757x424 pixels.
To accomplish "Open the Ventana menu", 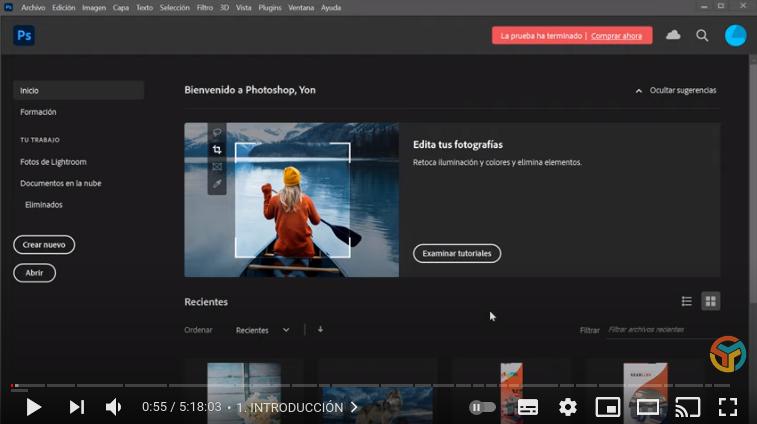I will 301,8.
